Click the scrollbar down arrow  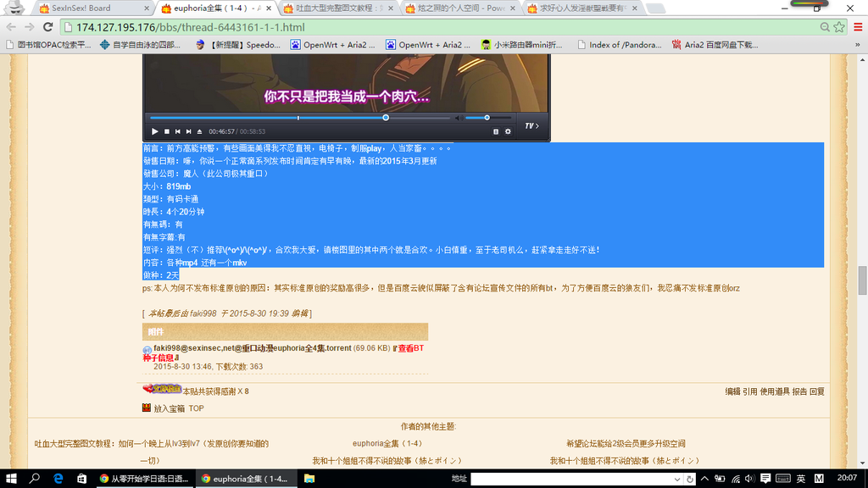coord(862,463)
